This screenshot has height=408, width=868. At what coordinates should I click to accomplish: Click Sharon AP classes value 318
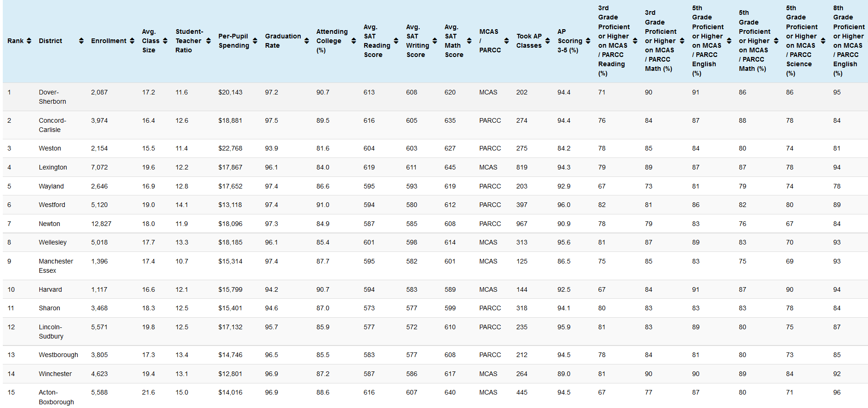(522, 308)
